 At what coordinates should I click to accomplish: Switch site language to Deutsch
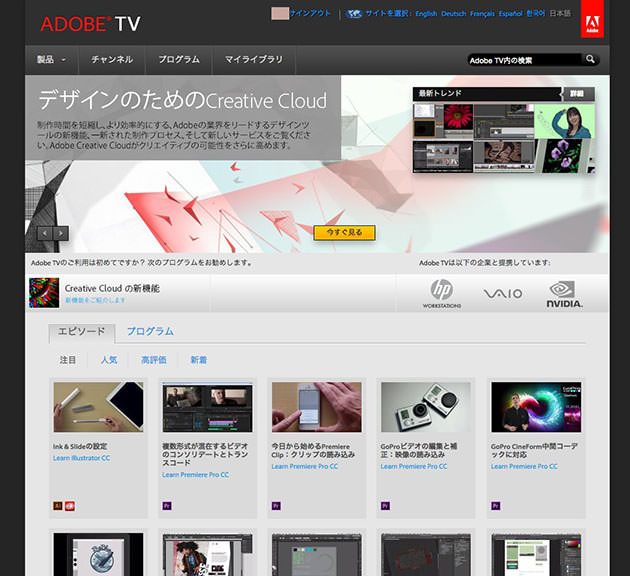[x=454, y=14]
